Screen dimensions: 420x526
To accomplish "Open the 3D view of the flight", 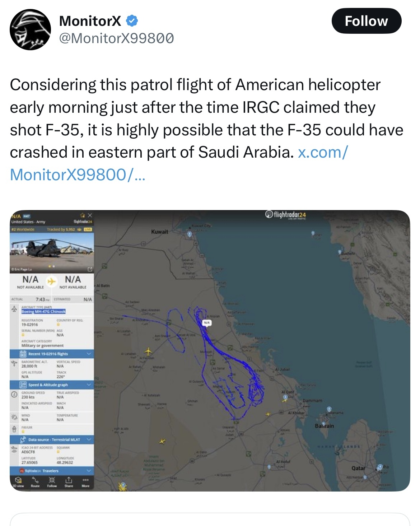I will 18,482.
